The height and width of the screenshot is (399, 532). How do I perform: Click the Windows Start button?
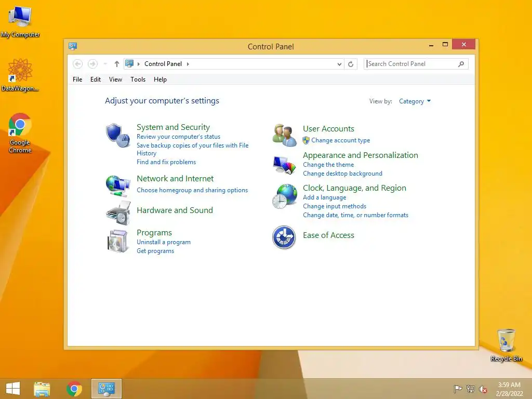tap(13, 389)
